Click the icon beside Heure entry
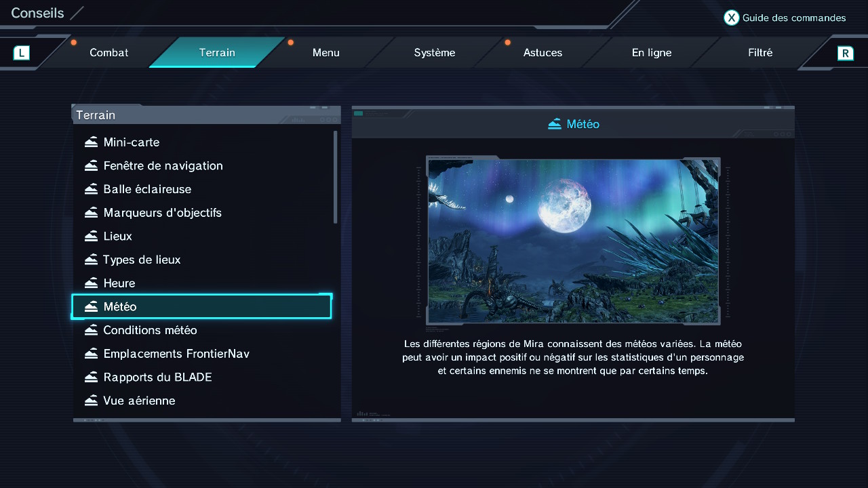Viewport: 868px width, 488px height. pyautogui.click(x=91, y=283)
